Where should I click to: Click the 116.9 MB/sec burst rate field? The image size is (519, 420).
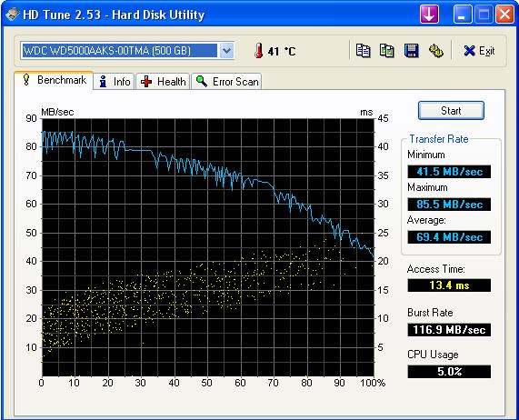pos(449,330)
